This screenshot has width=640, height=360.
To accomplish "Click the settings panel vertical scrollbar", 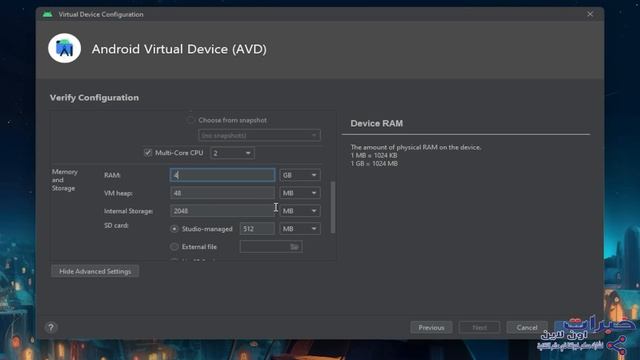I will point(333,207).
